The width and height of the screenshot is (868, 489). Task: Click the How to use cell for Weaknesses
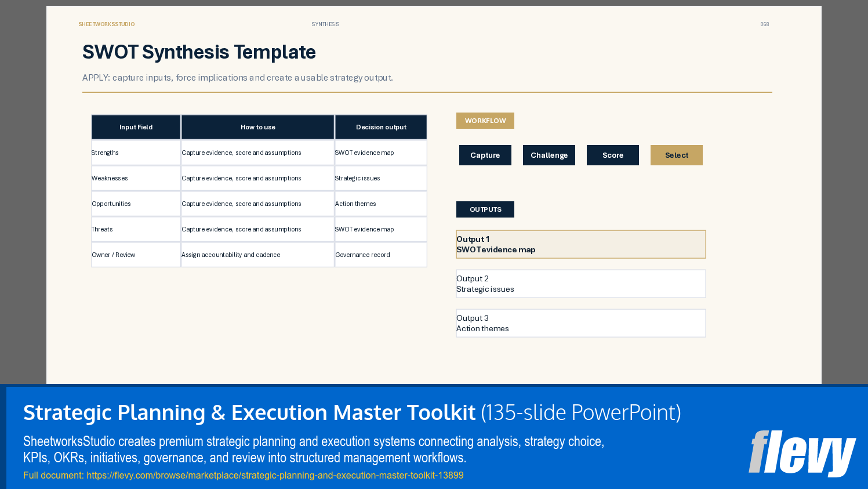click(258, 178)
